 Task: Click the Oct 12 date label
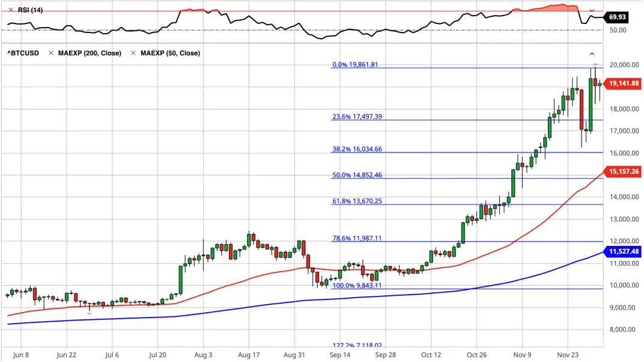(x=431, y=355)
